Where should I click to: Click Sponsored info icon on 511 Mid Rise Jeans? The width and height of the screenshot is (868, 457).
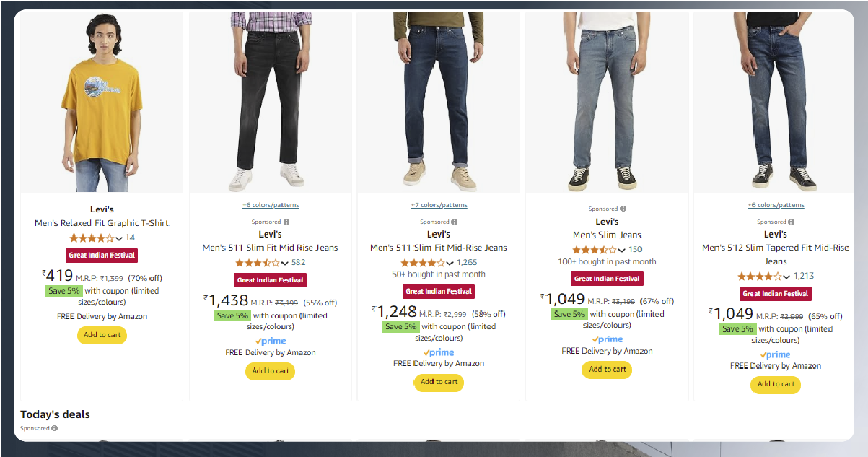[x=286, y=222]
